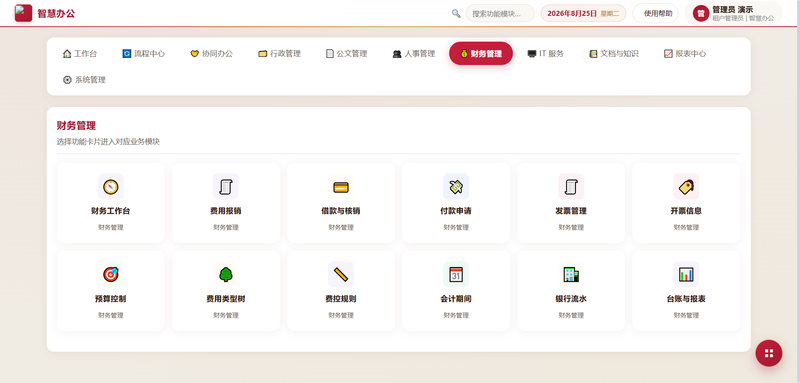The width and height of the screenshot is (800, 383).
Task: Open the 预算控制 card title
Action: [x=111, y=299]
